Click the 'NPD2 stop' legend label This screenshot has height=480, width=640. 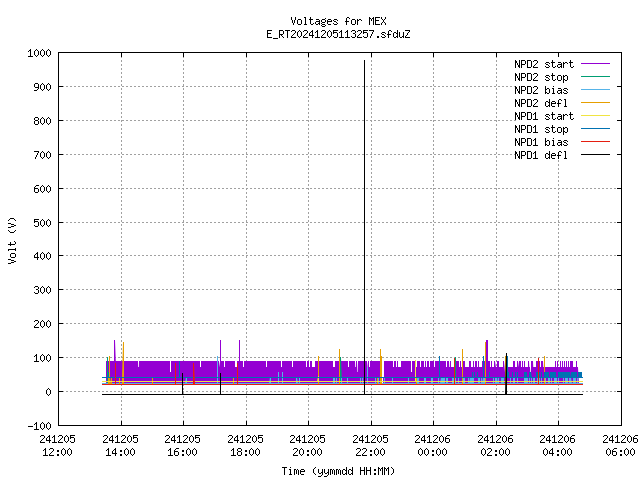[x=541, y=77]
